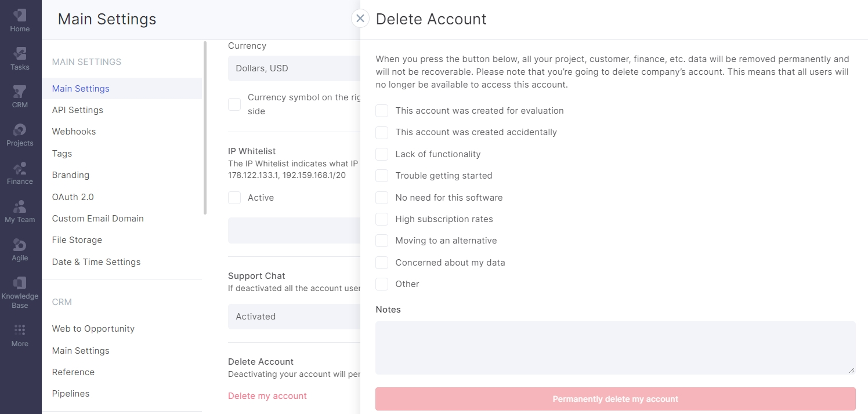This screenshot has height=414, width=868.
Task: Tick "This account was created for evaluation"
Action: click(382, 111)
